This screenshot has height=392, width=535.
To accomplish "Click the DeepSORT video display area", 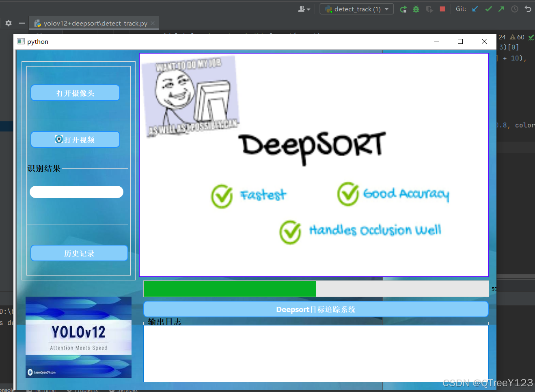I will [x=314, y=165].
